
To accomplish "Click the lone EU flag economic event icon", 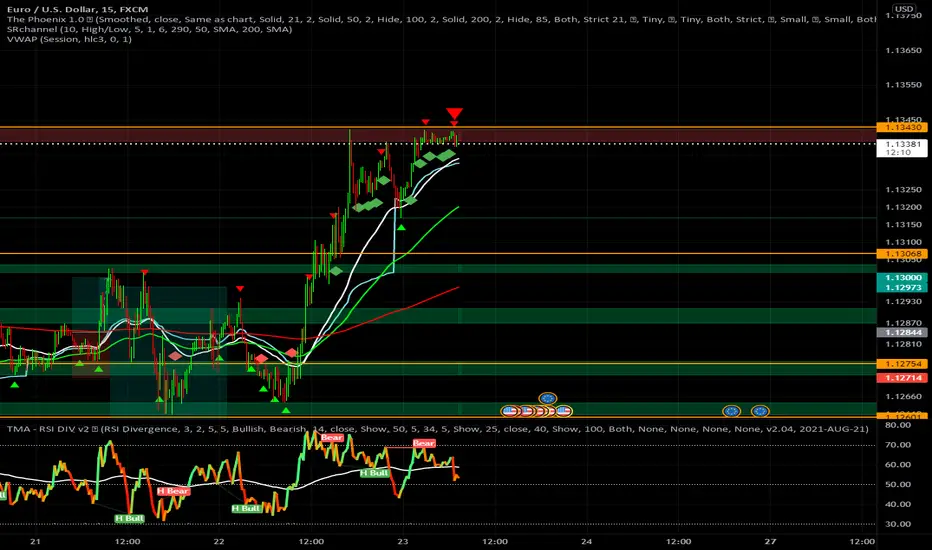I will (x=547, y=398).
